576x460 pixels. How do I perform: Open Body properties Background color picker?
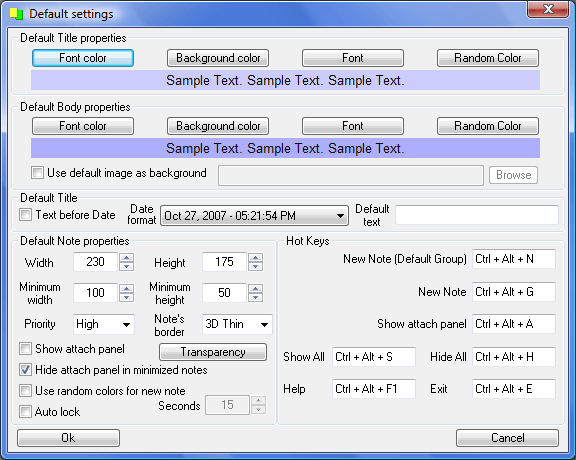218,126
